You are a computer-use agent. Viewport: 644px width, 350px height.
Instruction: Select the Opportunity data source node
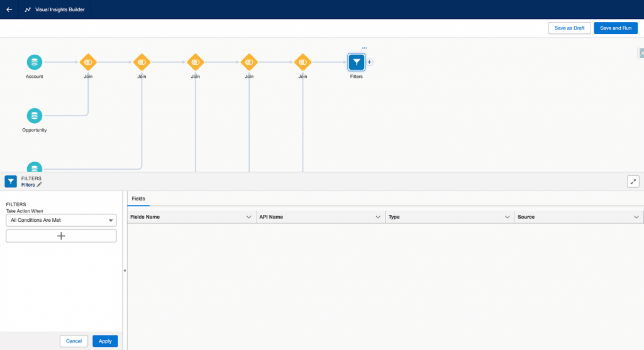(x=35, y=116)
